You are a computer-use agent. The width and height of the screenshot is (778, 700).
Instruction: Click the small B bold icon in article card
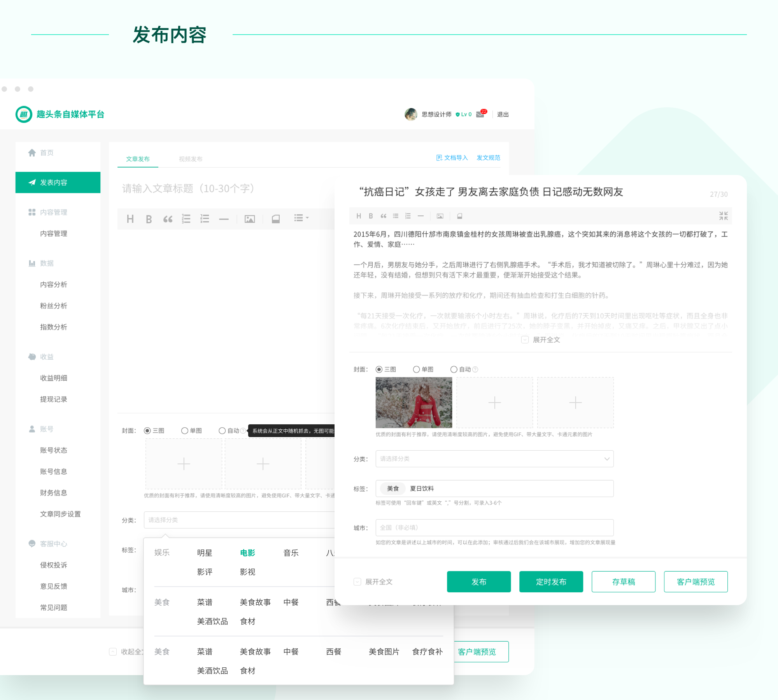[371, 216]
